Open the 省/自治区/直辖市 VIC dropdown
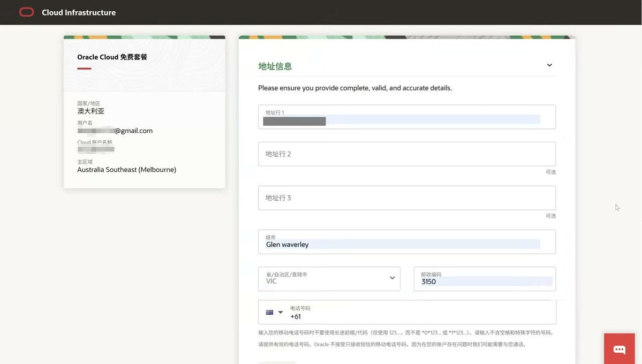 point(329,279)
